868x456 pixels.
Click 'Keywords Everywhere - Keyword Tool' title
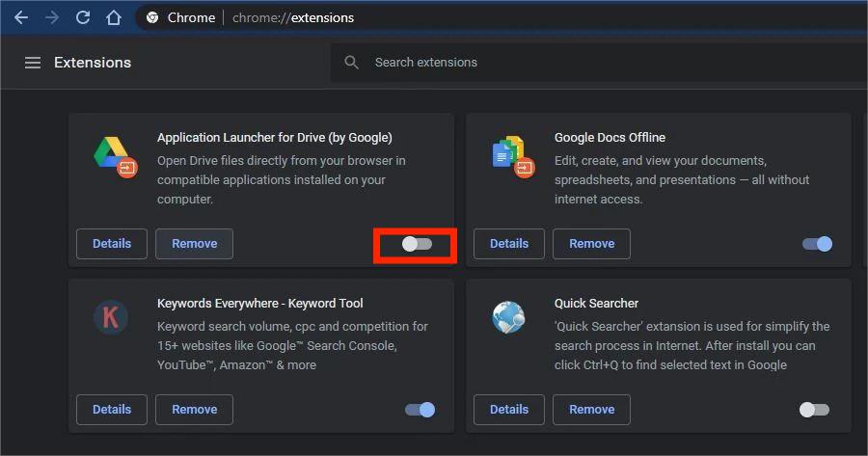pos(260,304)
